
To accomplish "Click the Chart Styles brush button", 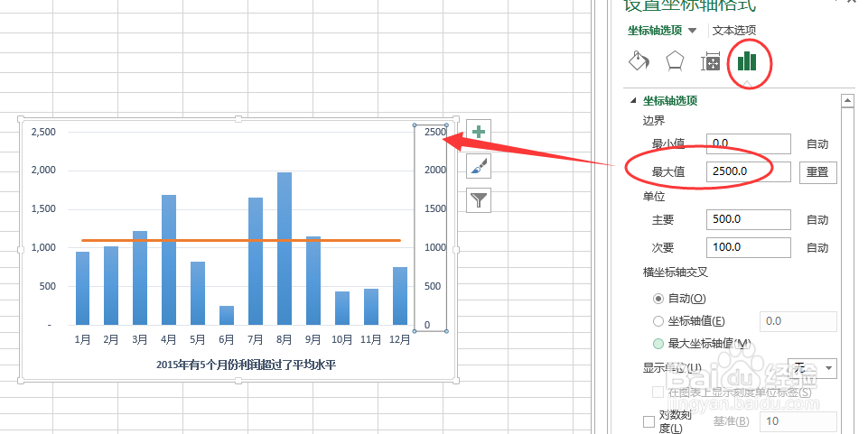I will click(x=479, y=165).
